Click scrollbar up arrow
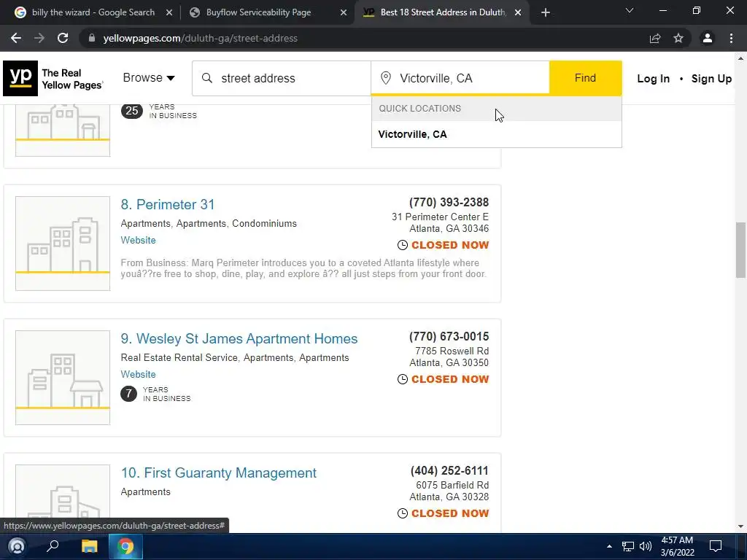747x560 pixels. [x=740, y=58]
